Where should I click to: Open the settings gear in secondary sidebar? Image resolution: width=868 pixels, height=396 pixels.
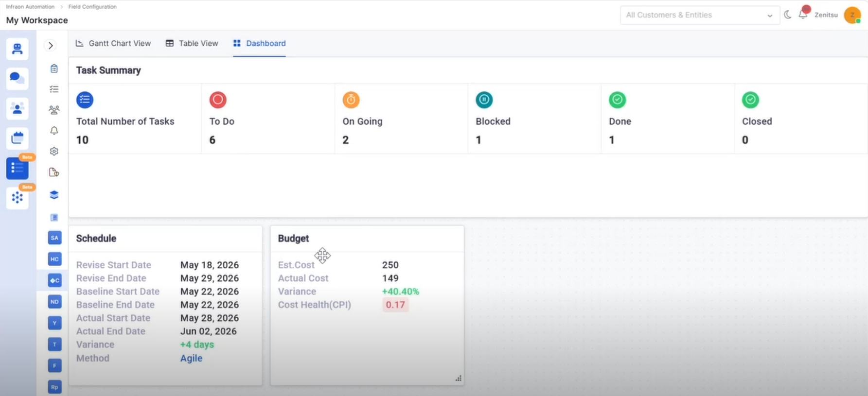pyautogui.click(x=54, y=151)
